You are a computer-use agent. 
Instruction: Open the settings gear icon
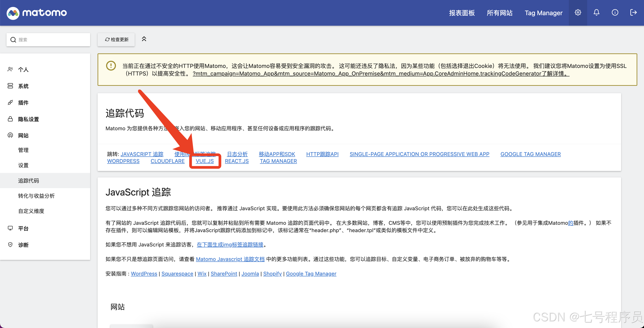[x=578, y=13]
